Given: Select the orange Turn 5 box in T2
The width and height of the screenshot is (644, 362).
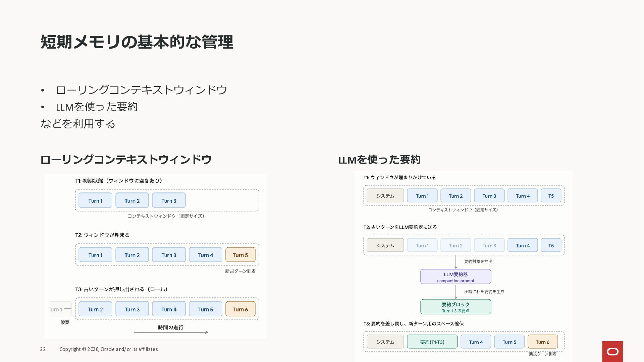Looking at the screenshot, I should tap(240, 255).
